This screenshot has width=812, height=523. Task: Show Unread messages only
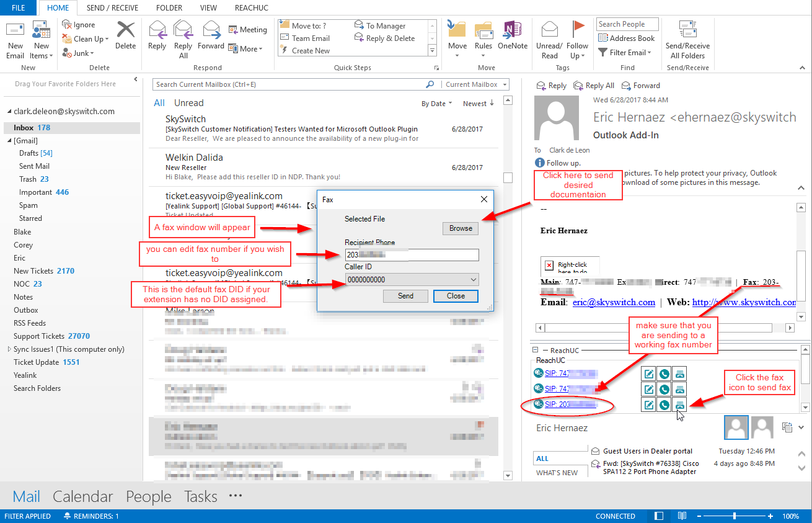188,103
